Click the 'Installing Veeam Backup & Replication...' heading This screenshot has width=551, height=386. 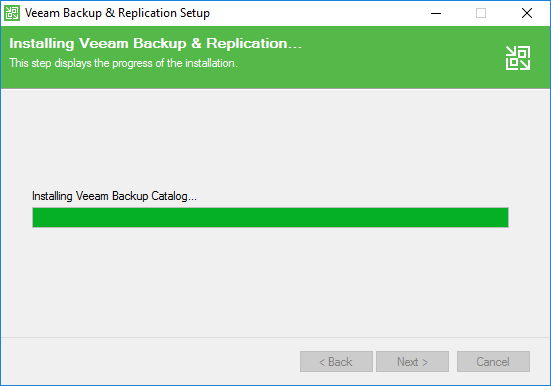[x=156, y=44]
